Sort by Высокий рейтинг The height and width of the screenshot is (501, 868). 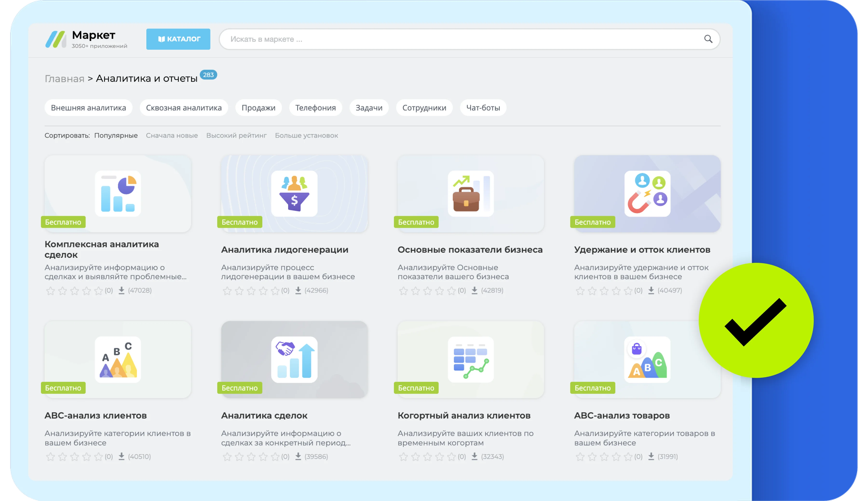point(237,136)
